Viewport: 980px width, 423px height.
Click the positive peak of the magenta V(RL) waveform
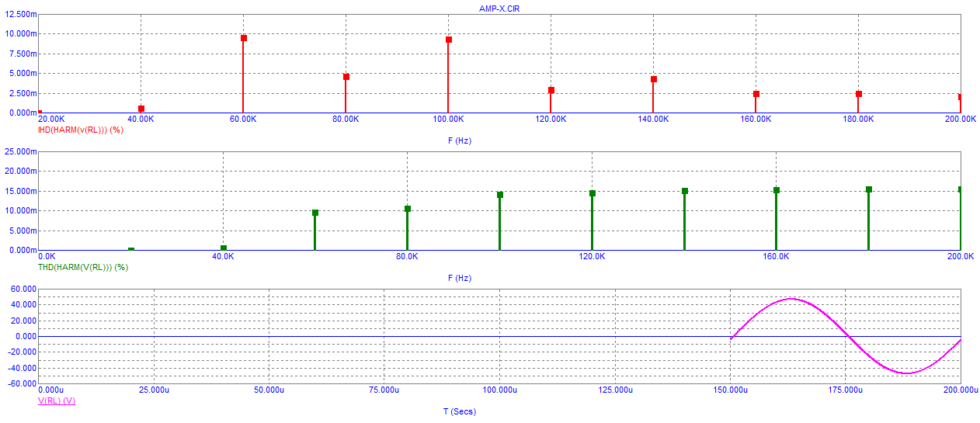pos(791,299)
